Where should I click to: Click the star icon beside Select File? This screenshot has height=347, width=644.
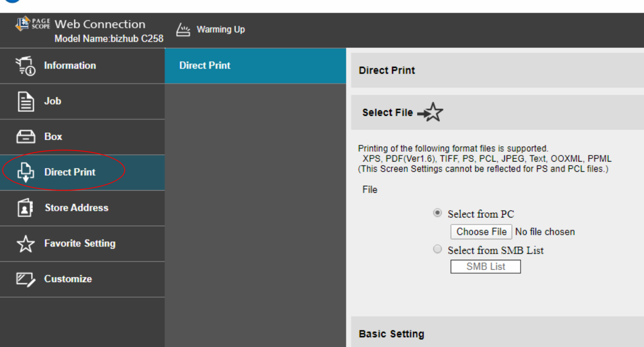pos(431,113)
